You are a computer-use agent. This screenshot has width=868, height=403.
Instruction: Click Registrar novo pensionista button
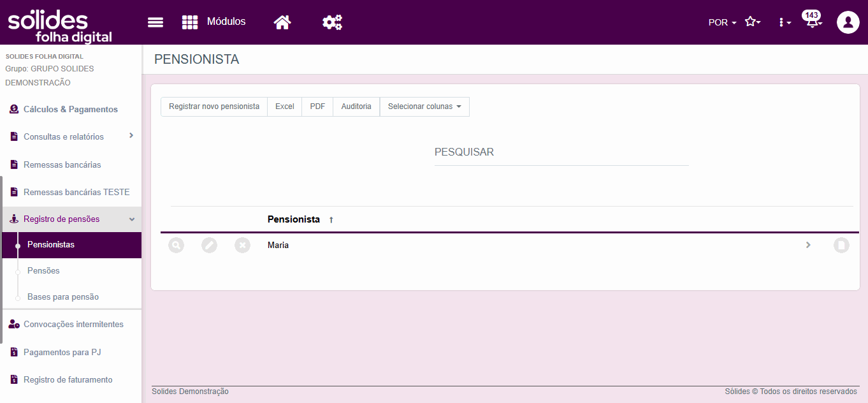click(214, 106)
